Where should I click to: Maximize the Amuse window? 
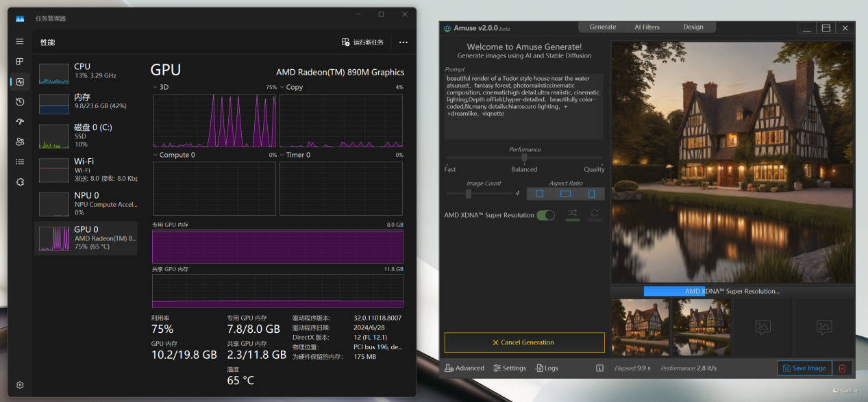pyautogui.click(x=826, y=28)
